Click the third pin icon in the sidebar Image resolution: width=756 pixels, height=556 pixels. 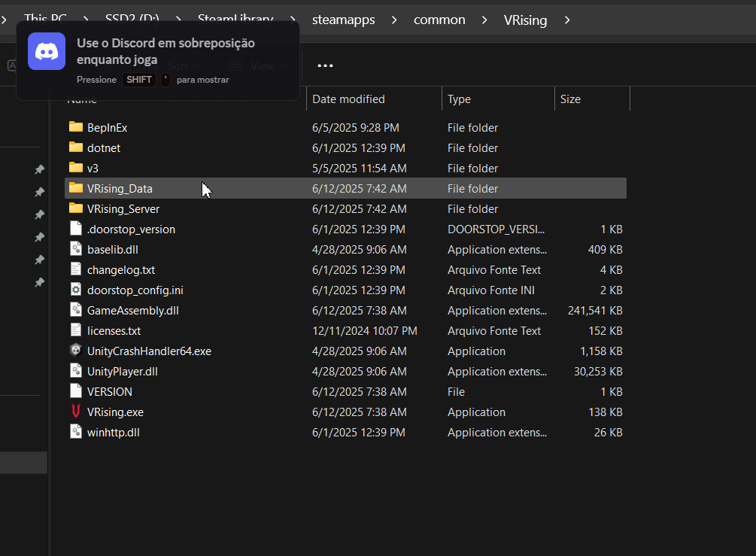tap(40, 214)
